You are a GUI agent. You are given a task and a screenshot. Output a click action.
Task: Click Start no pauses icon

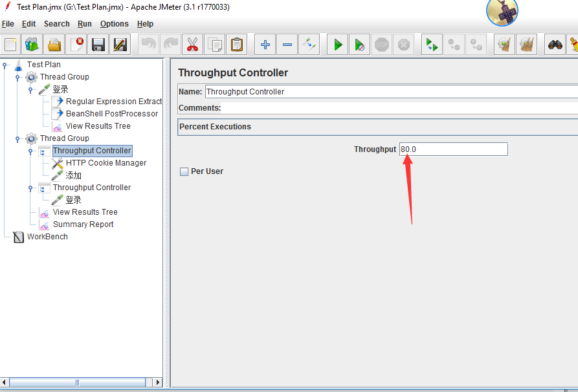(x=359, y=45)
